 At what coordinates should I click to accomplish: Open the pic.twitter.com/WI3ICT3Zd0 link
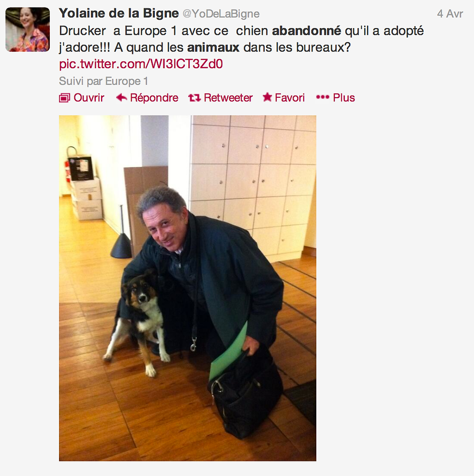click(141, 64)
